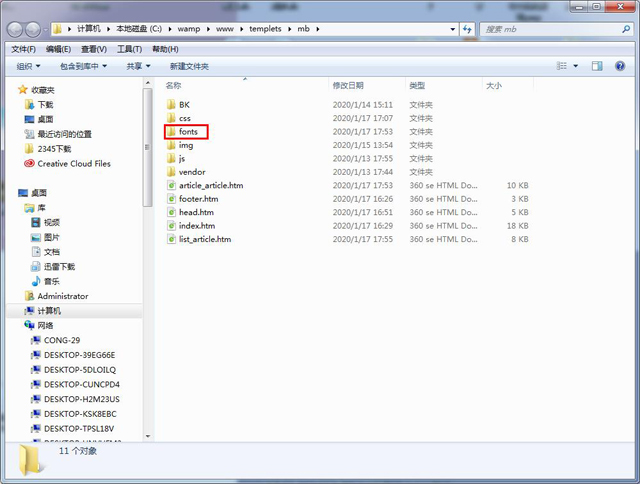This screenshot has height=484, width=640.
Task: Open help with the question mark icon
Action: (620, 66)
